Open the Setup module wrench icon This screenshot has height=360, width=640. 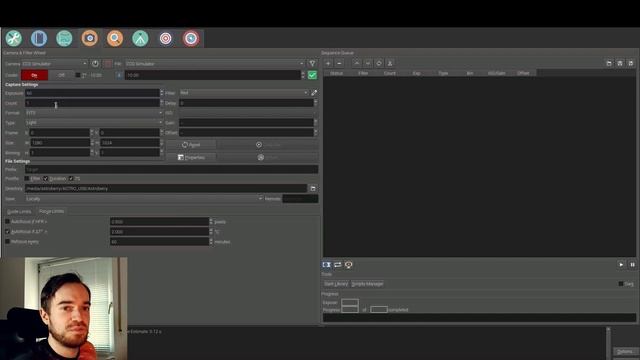(13, 38)
